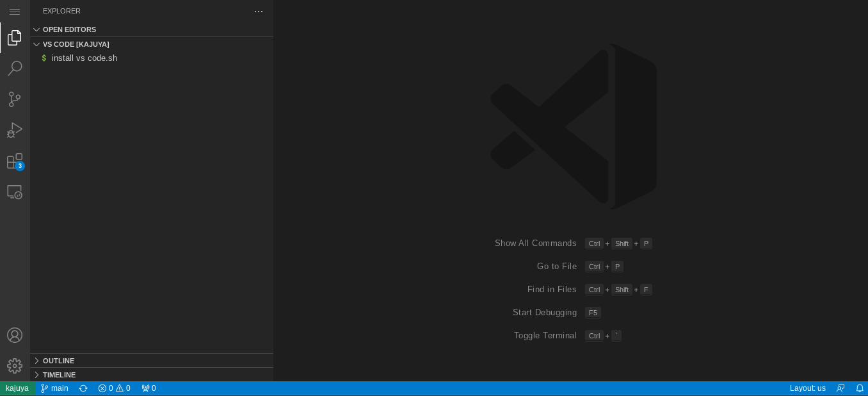Click the main branch in status bar
The height and width of the screenshot is (396, 868).
54,388
